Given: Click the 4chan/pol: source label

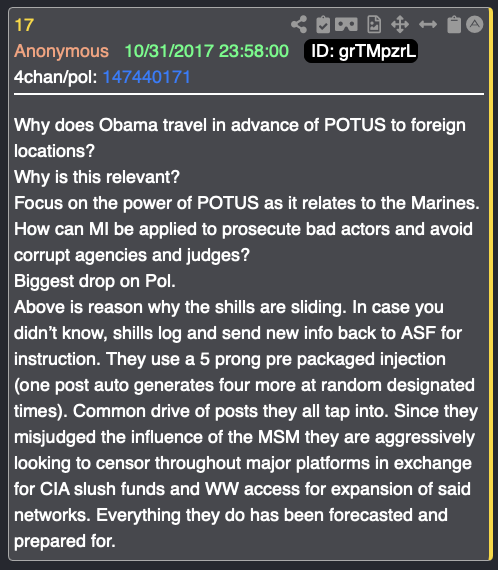Looking at the screenshot, I should pos(56,77).
